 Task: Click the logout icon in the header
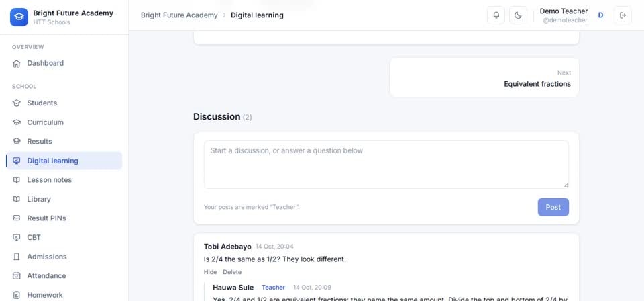pyautogui.click(x=623, y=15)
